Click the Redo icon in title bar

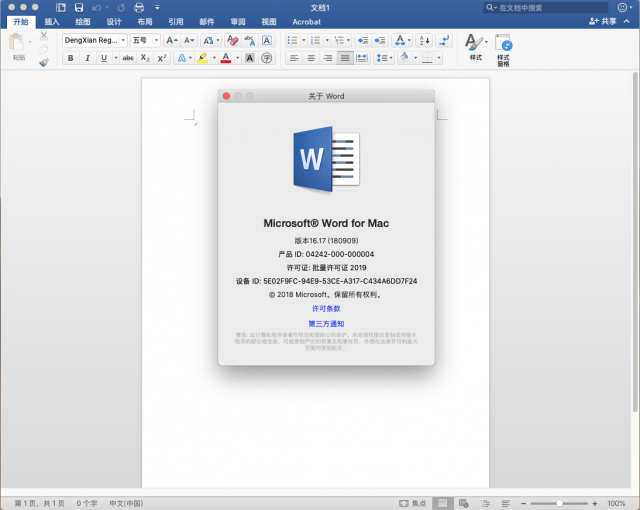(x=121, y=7)
